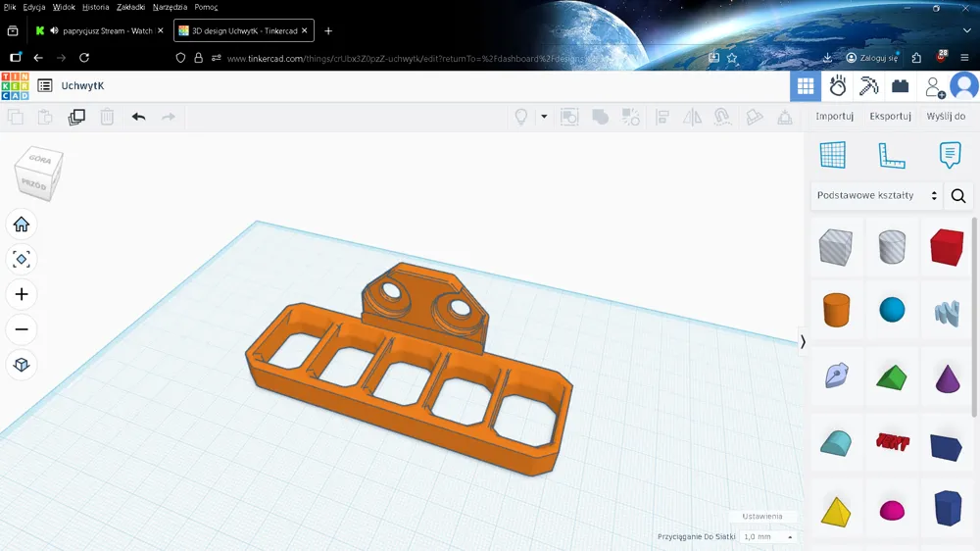
Task: Select the purple cone shape
Action: [948, 377]
